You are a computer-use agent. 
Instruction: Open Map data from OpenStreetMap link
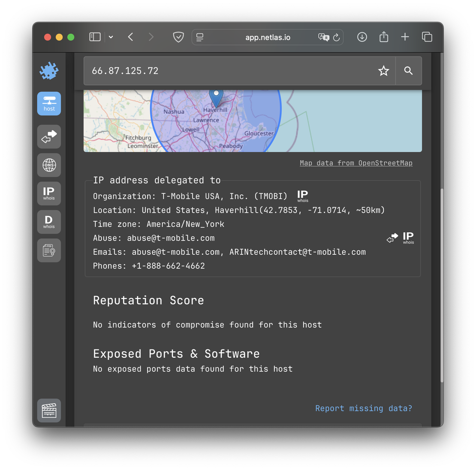tap(356, 163)
